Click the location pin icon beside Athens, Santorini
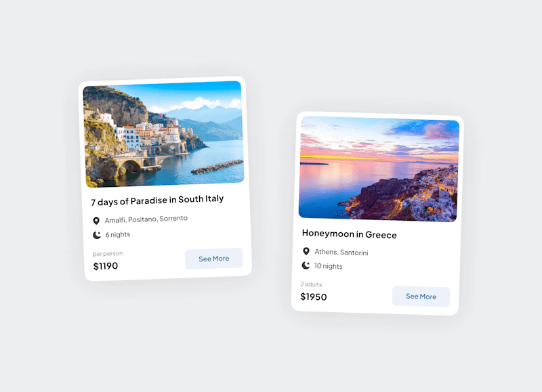This screenshot has height=392, width=542. pyautogui.click(x=306, y=251)
